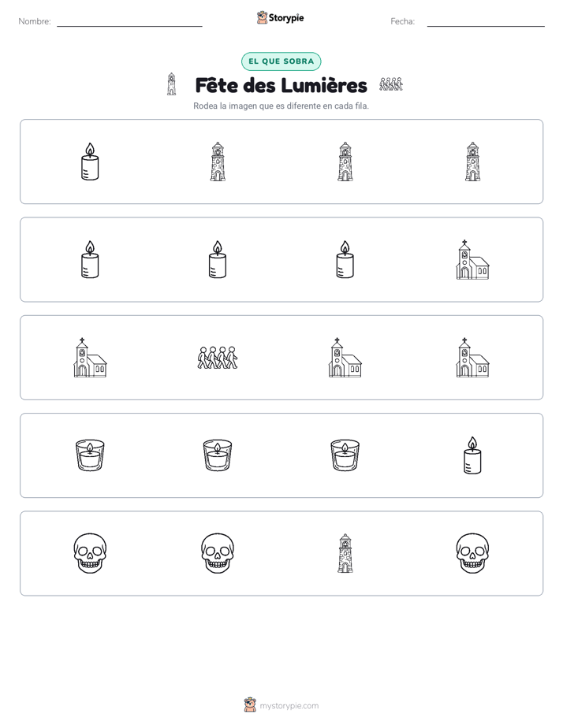Click the Fête des Lumières heading
This screenshot has width=563, height=728.
click(281, 85)
